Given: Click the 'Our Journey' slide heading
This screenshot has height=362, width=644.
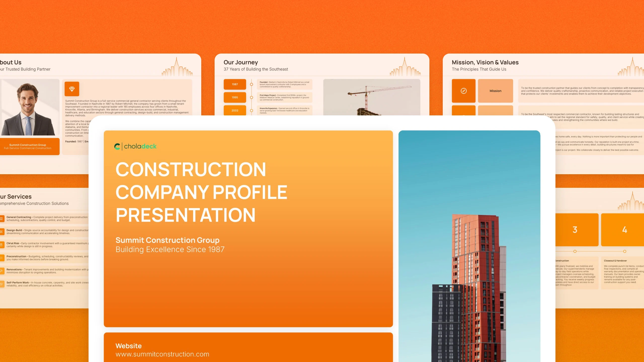Looking at the screenshot, I should pyautogui.click(x=241, y=62).
